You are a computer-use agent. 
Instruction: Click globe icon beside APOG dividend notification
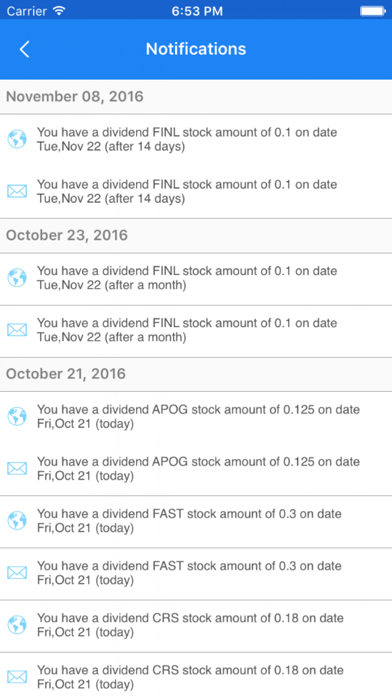coord(17,416)
